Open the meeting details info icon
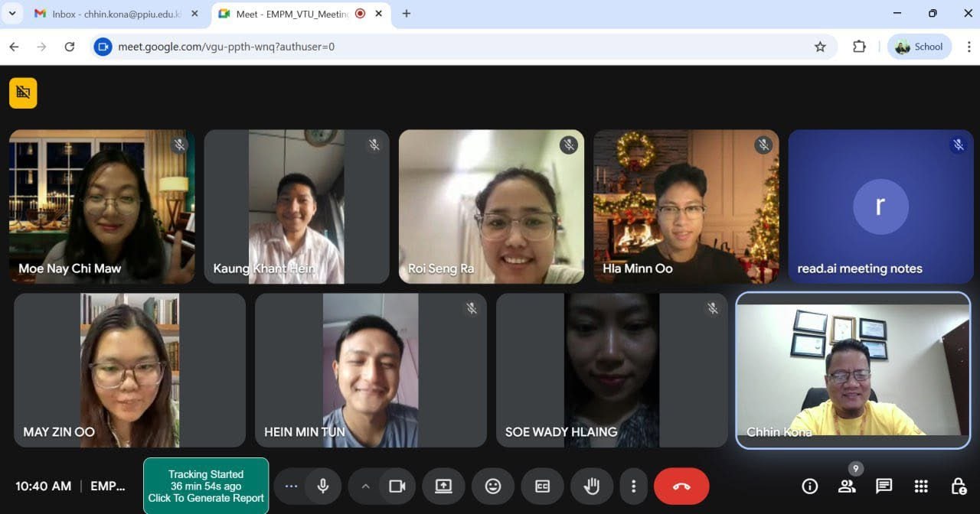The height and width of the screenshot is (514, 980). [809, 486]
